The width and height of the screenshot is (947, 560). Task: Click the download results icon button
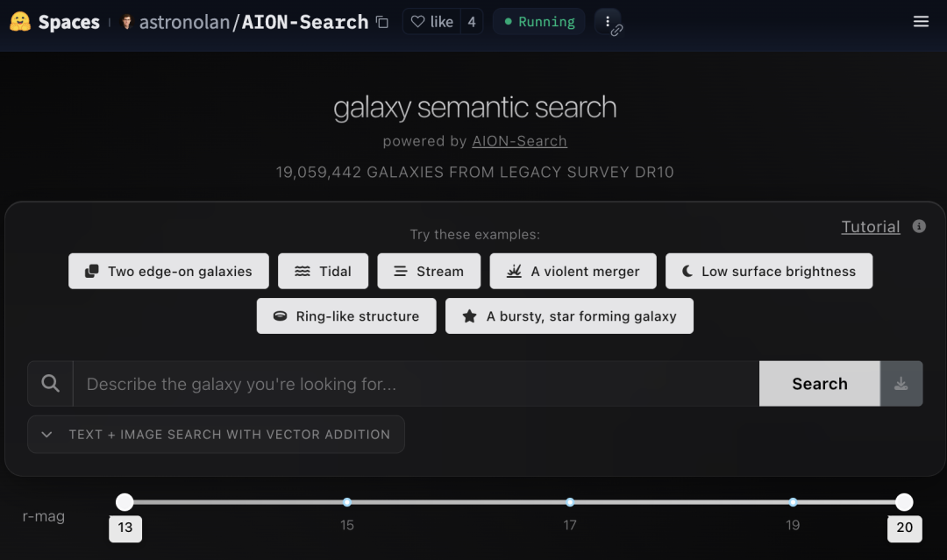[x=901, y=384]
